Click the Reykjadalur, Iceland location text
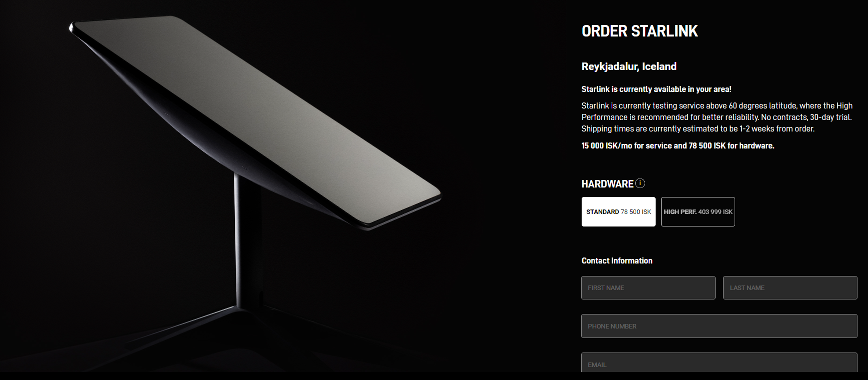This screenshot has width=868, height=380. click(x=629, y=66)
